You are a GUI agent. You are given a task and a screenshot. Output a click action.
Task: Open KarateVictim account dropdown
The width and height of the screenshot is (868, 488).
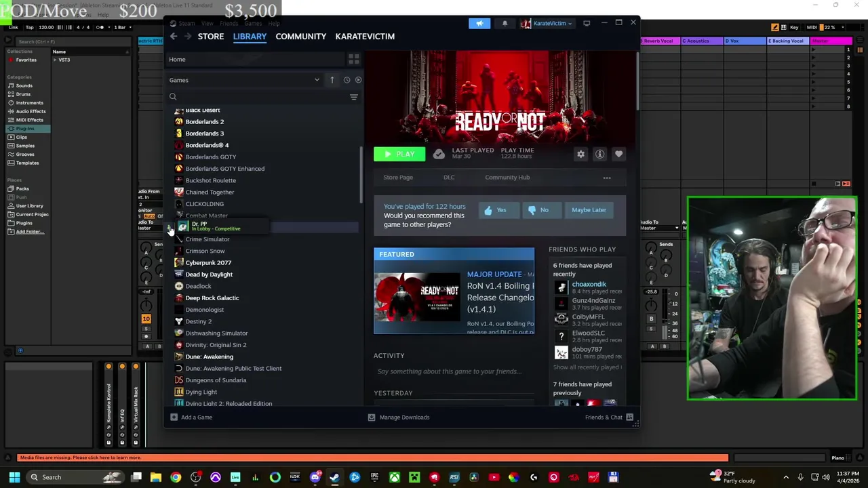[x=548, y=23]
